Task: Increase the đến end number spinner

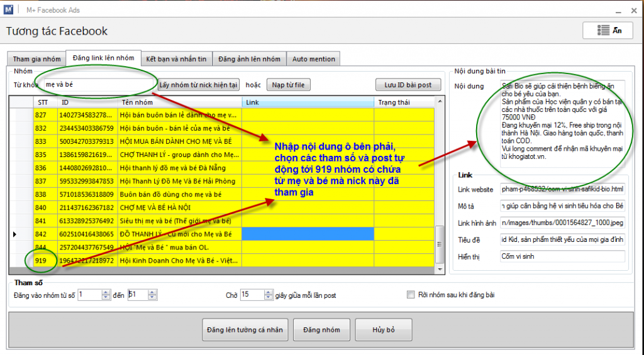Action: (x=152, y=292)
